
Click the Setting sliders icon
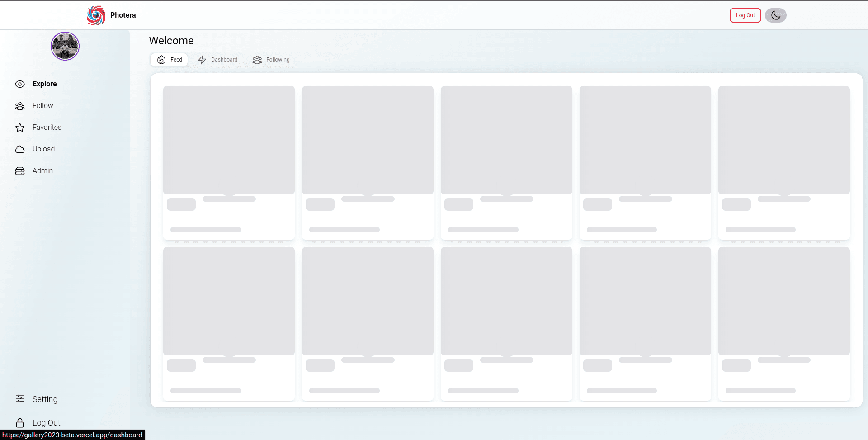tap(20, 398)
